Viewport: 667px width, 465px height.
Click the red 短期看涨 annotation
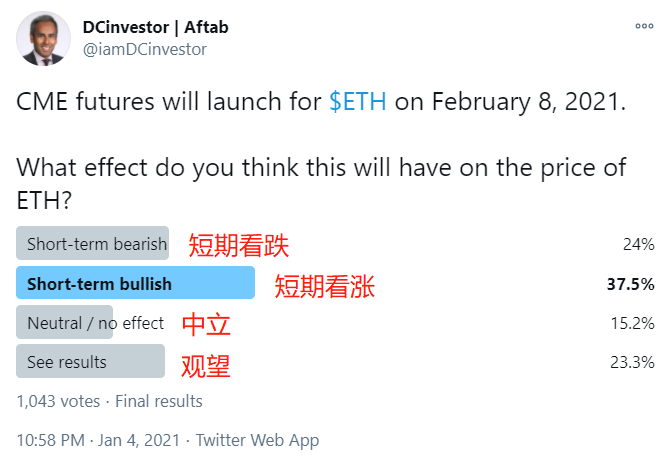pyautogui.click(x=325, y=286)
